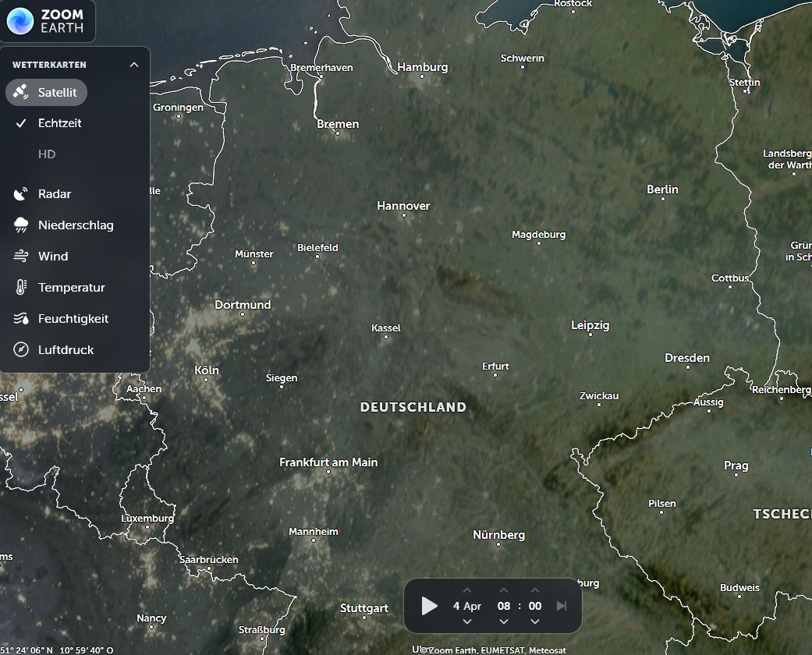Play the satellite time animation

coord(429,606)
